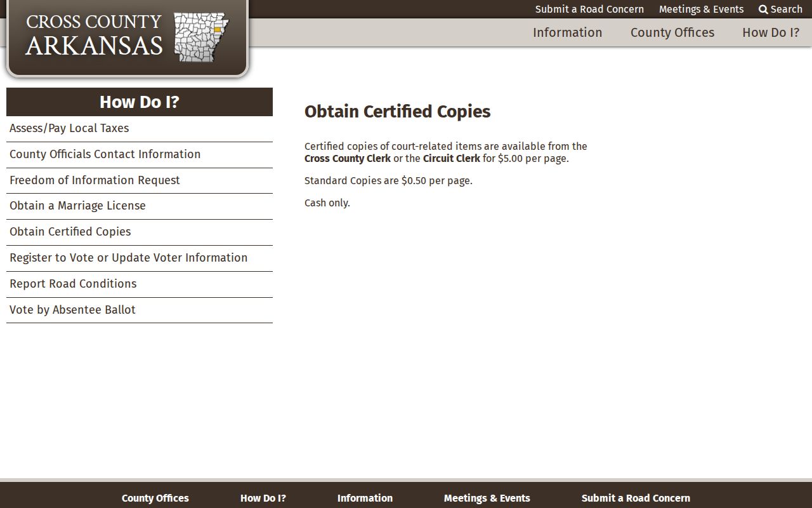This screenshot has width=812, height=508.
Task: Open Register to Vote or Update Voter Information
Action: tap(140, 258)
